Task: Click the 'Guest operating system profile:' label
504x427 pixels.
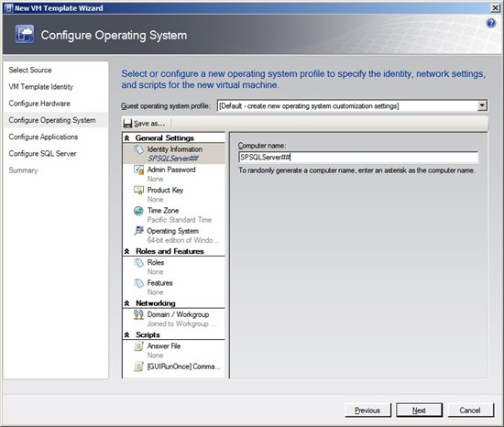Action: click(165, 106)
